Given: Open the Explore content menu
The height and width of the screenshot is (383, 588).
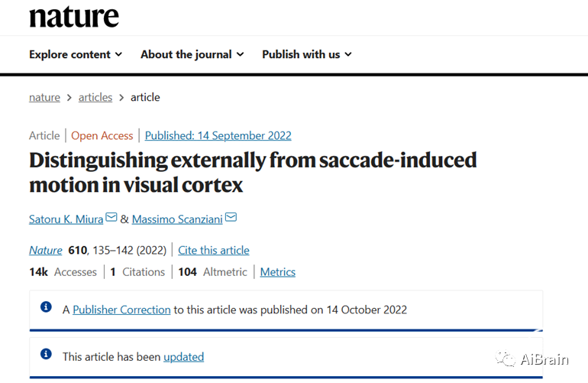Looking at the screenshot, I should click(76, 54).
